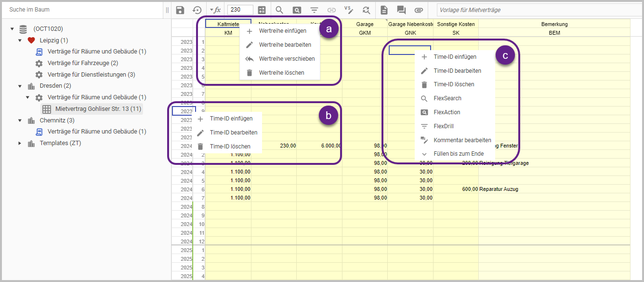Image resolution: width=644 pixels, height=282 pixels.
Task: Choose 'Kommentar bearbeiten' menu entry
Action: tap(462, 140)
